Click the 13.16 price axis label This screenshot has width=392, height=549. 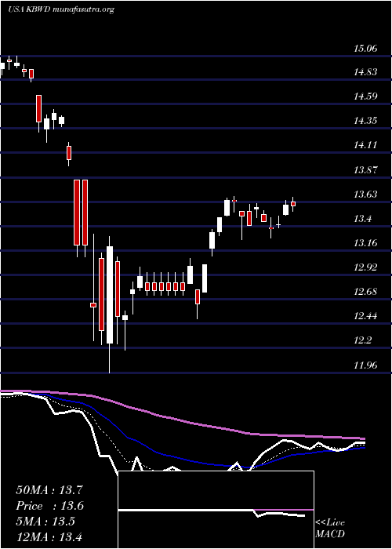(x=365, y=242)
